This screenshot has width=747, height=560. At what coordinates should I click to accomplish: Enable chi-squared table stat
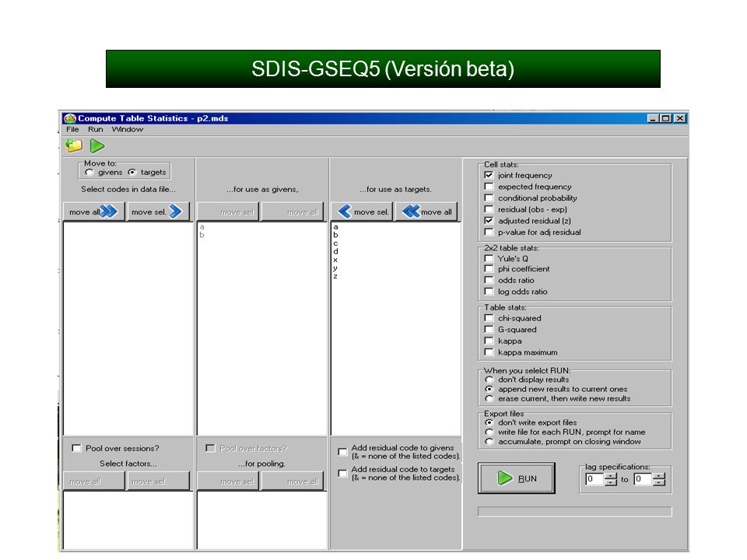click(489, 318)
